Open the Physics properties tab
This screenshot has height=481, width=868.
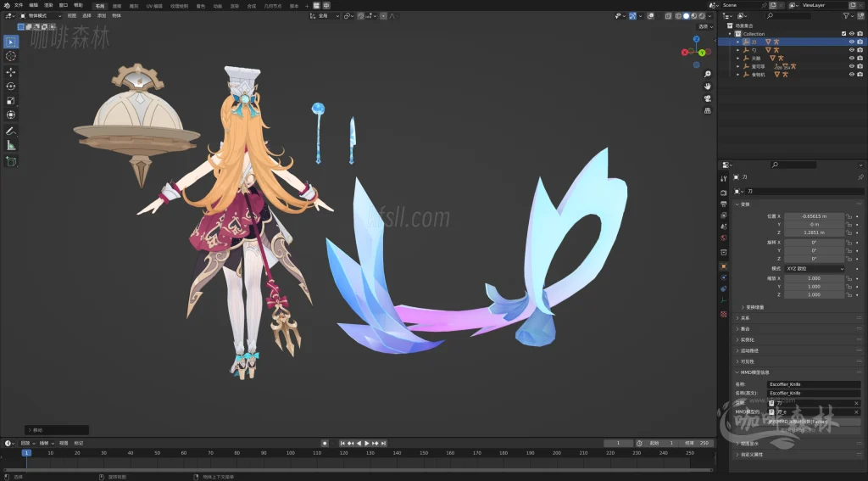click(724, 277)
